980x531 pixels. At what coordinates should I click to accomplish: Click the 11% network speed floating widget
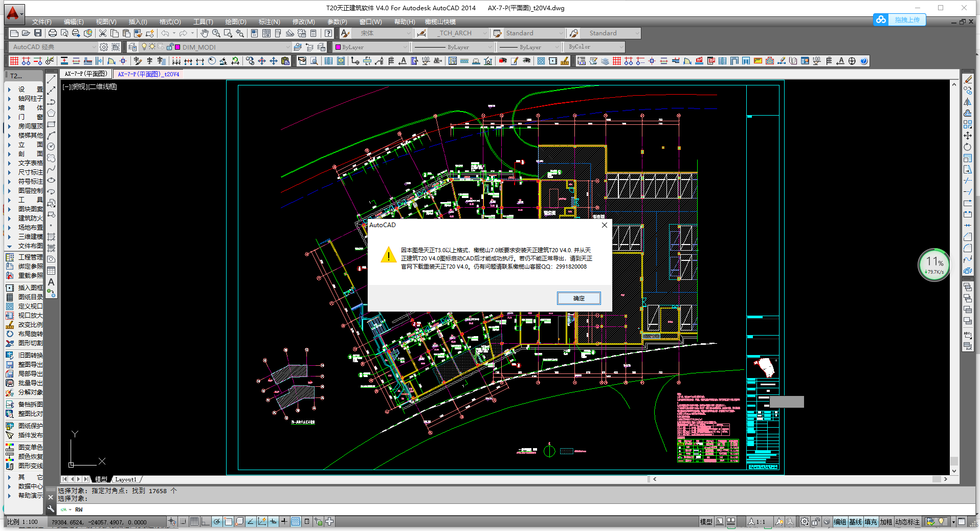[934, 265]
